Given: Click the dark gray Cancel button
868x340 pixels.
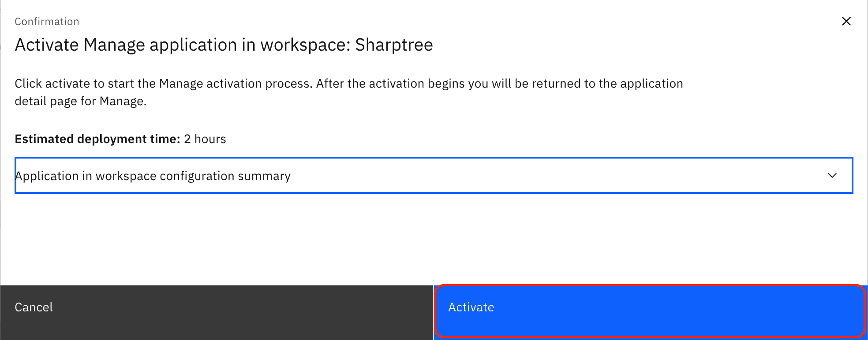Looking at the screenshot, I should click(217, 312).
